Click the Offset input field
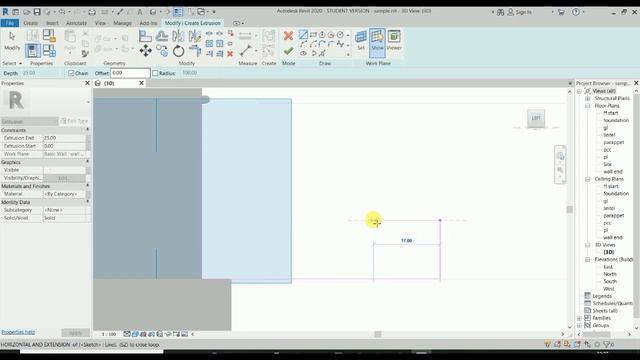Viewport: 640px width, 360px height. tap(130, 73)
